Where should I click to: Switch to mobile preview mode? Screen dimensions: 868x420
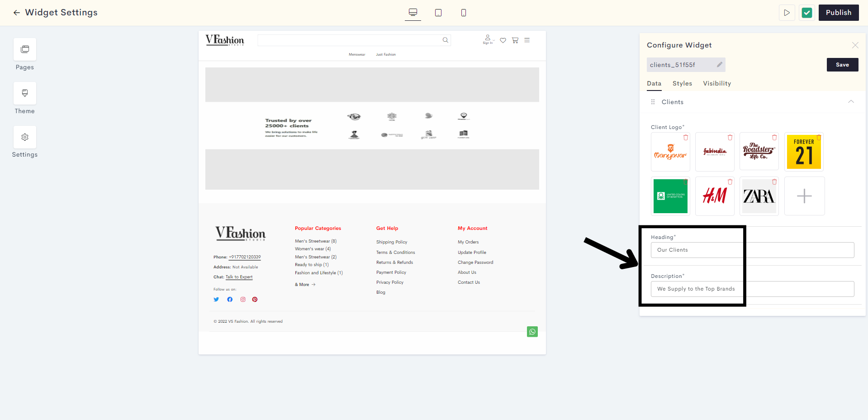[x=464, y=13]
